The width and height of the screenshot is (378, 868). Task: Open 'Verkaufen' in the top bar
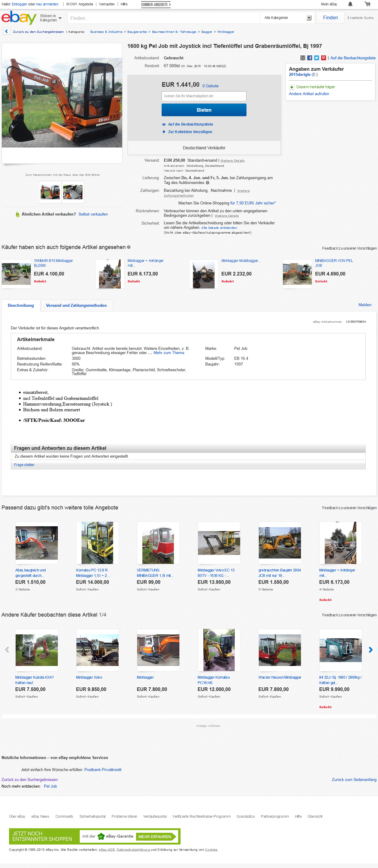tap(107, 4)
